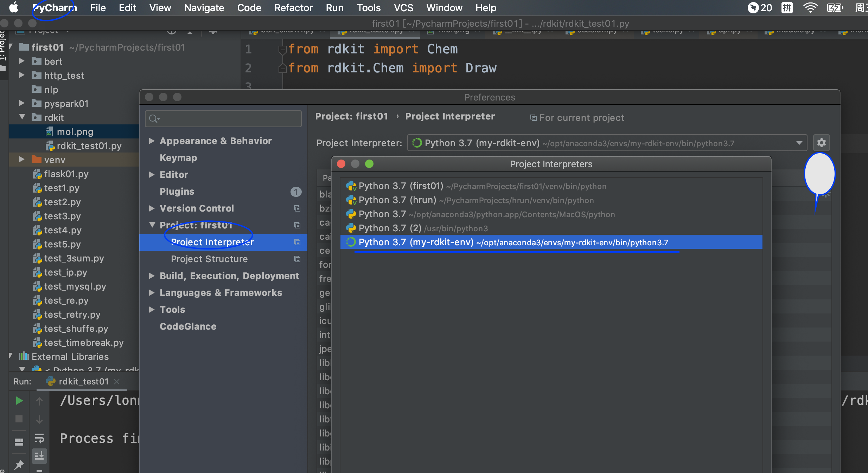Viewport: 868px width, 473px height.
Task: Click the interpreter settings gear icon
Action: (x=821, y=143)
